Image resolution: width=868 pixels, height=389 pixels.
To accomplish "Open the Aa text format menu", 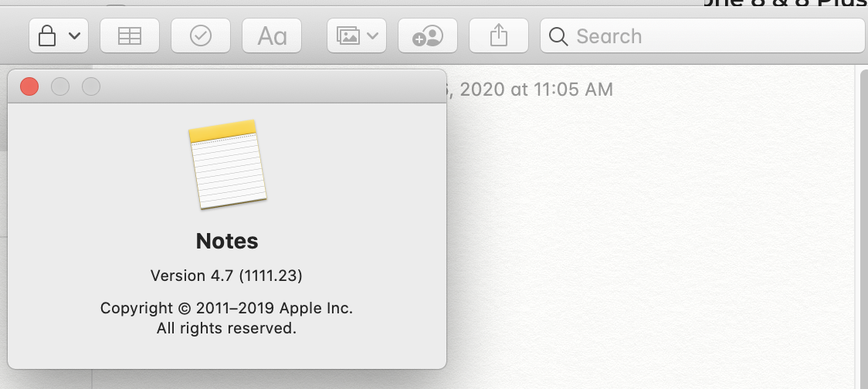I will coord(272,36).
